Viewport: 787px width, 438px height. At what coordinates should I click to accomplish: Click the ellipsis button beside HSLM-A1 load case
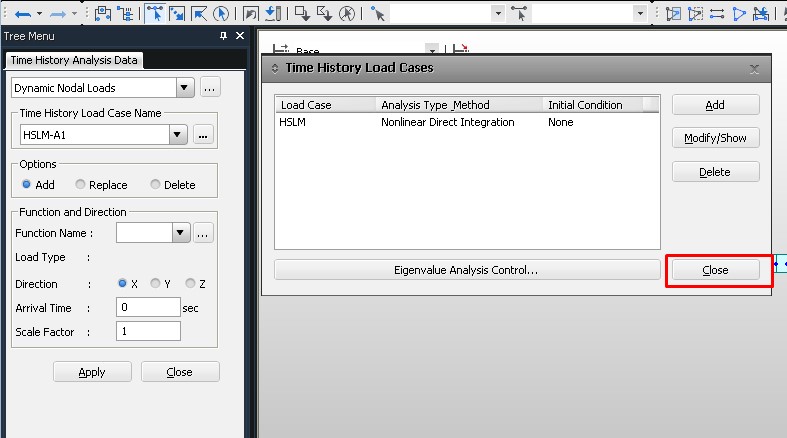coord(203,135)
